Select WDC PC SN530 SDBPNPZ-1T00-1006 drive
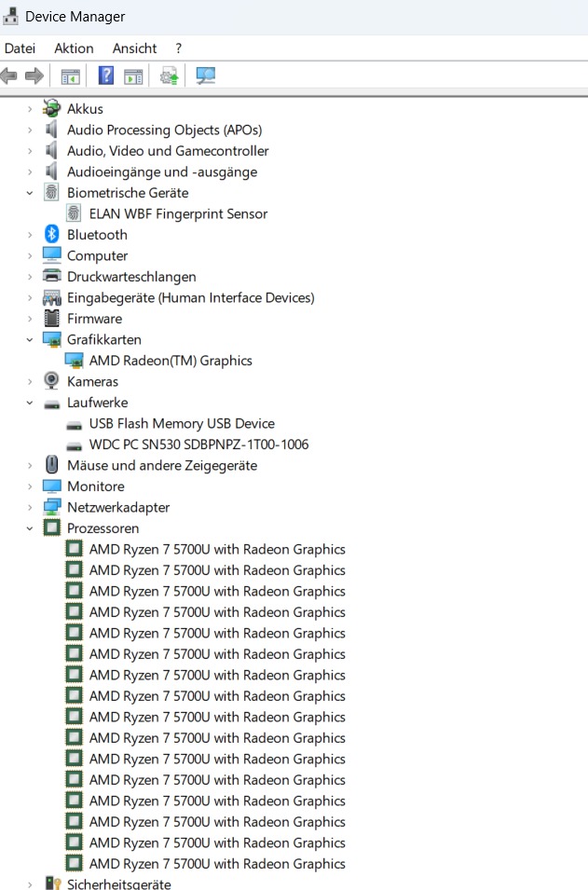The image size is (588, 890). [x=198, y=445]
